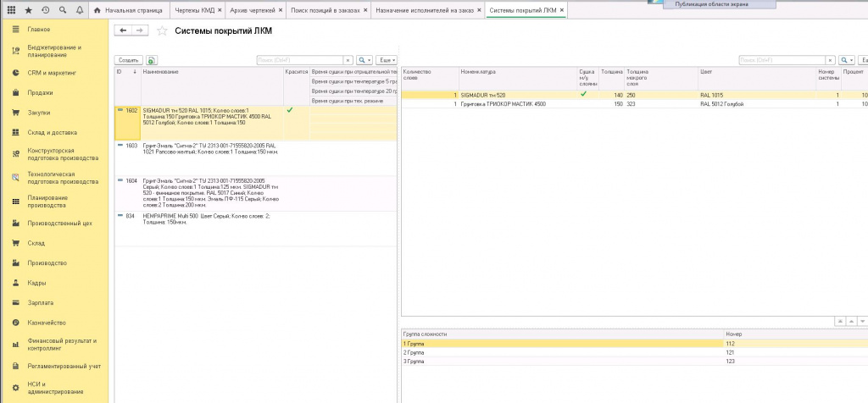This screenshot has width=868, height=403.
Task: Go back with left arrow button
Action: (123, 31)
